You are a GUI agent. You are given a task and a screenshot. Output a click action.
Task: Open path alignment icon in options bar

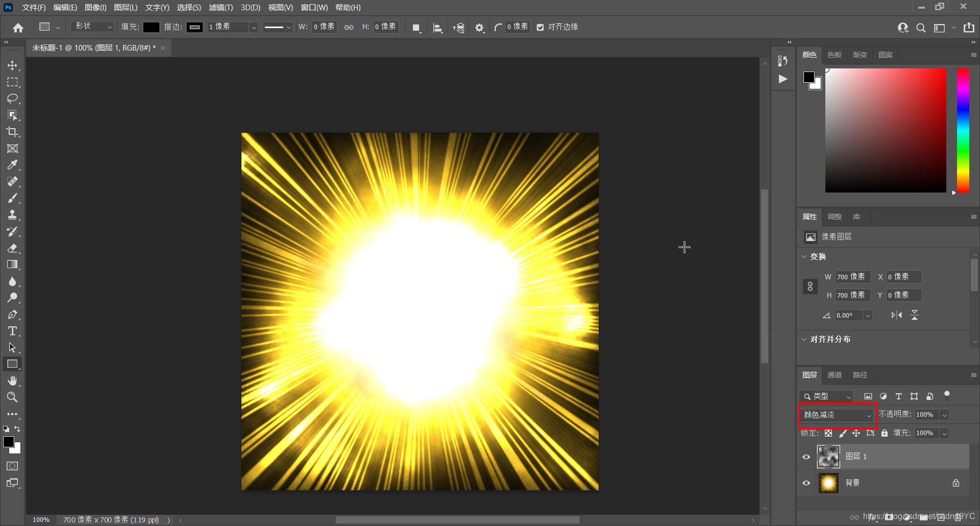click(x=437, y=28)
